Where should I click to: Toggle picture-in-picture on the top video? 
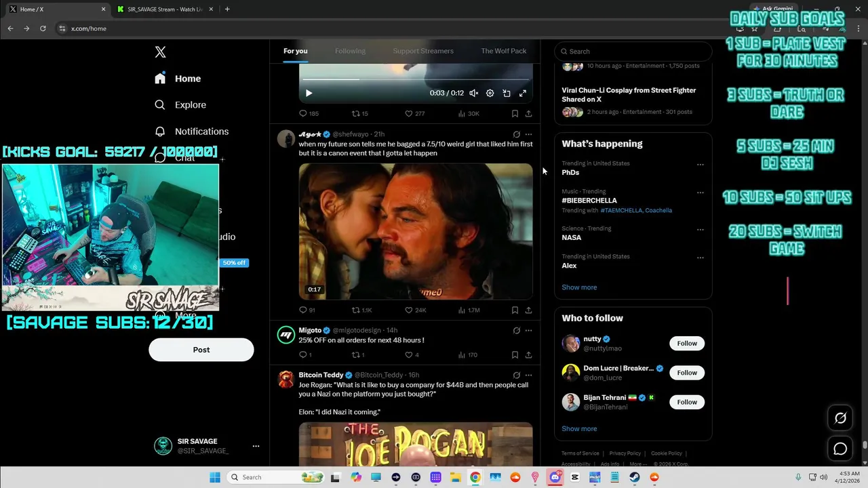pos(507,93)
